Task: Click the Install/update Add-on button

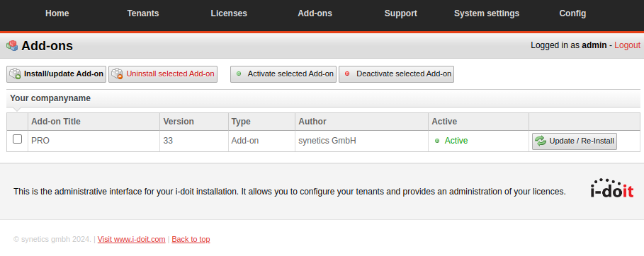Action: (x=56, y=74)
